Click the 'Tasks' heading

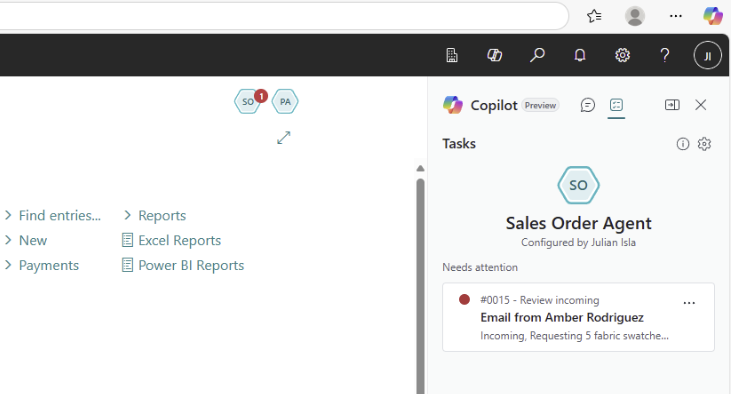pos(459,144)
